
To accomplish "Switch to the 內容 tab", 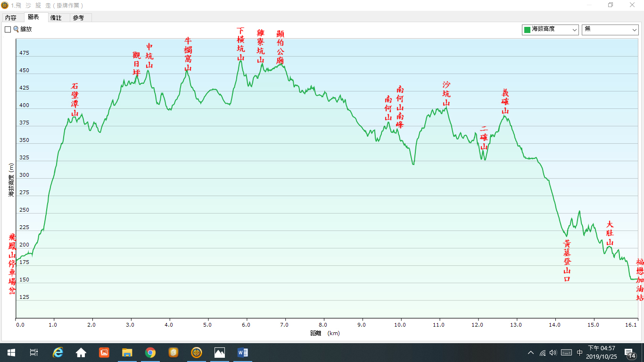I will [11, 18].
